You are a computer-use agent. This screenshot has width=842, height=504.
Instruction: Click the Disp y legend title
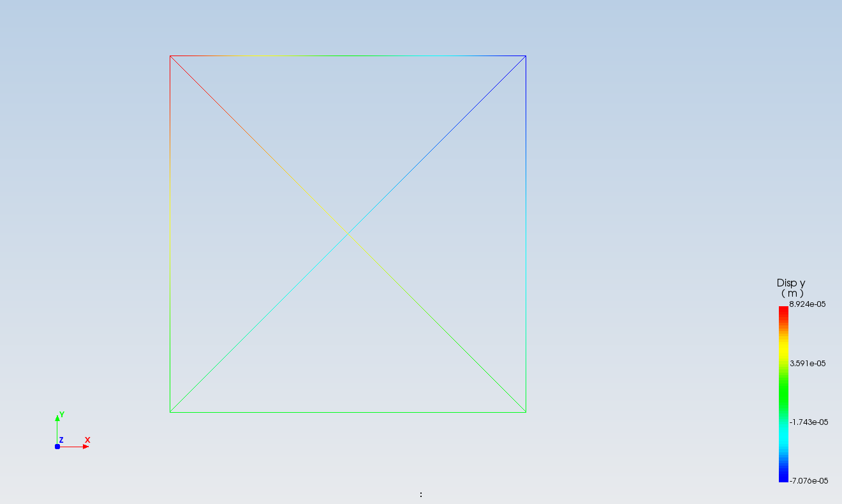pos(791,283)
